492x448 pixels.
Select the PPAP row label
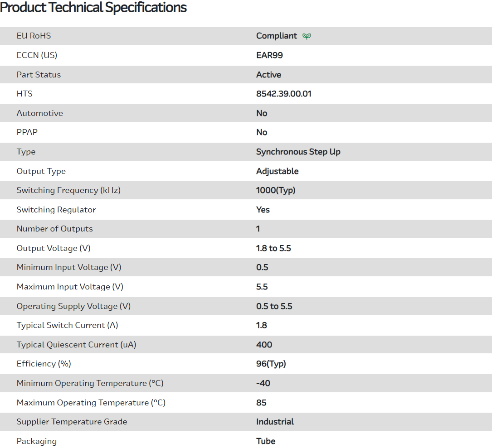[x=27, y=132]
